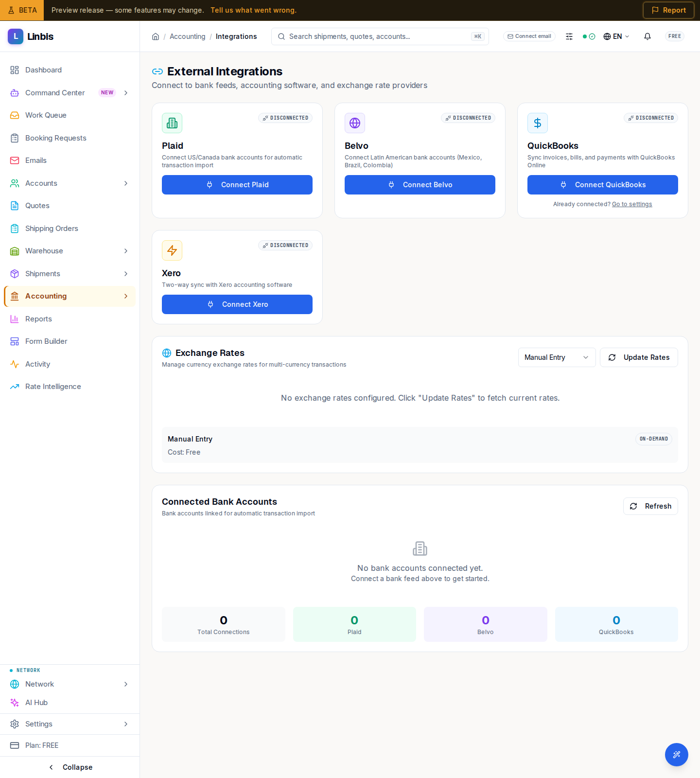
Task: Click the Dashboard sidebar icon
Action: (15, 70)
